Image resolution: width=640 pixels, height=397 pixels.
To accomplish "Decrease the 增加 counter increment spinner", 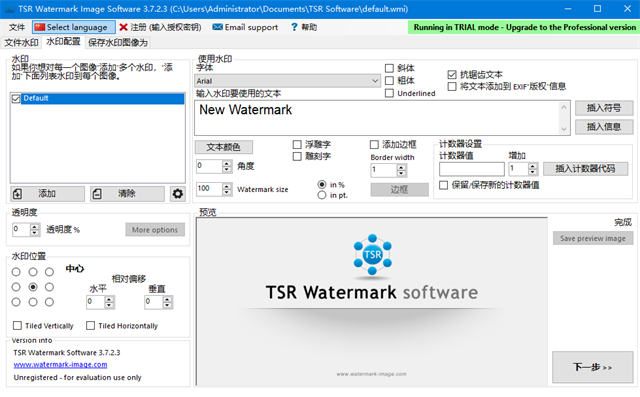I will 532,172.
